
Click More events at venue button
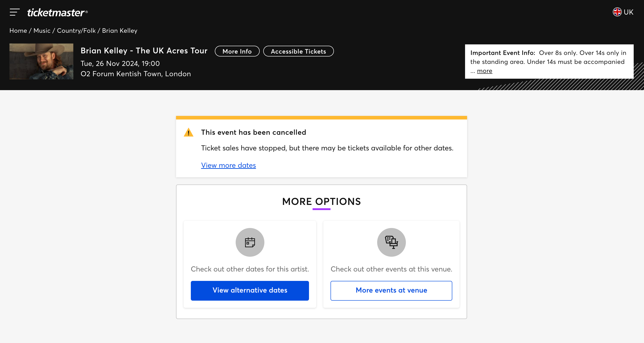coord(391,291)
